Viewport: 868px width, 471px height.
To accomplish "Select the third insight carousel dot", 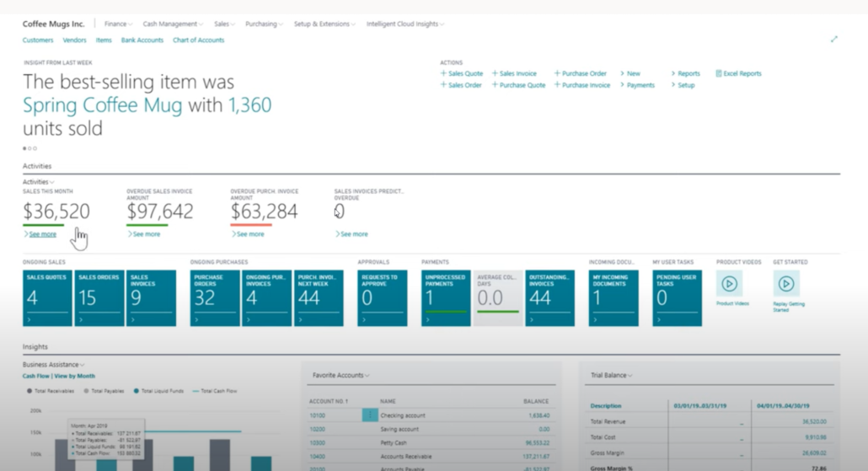I will pos(35,148).
